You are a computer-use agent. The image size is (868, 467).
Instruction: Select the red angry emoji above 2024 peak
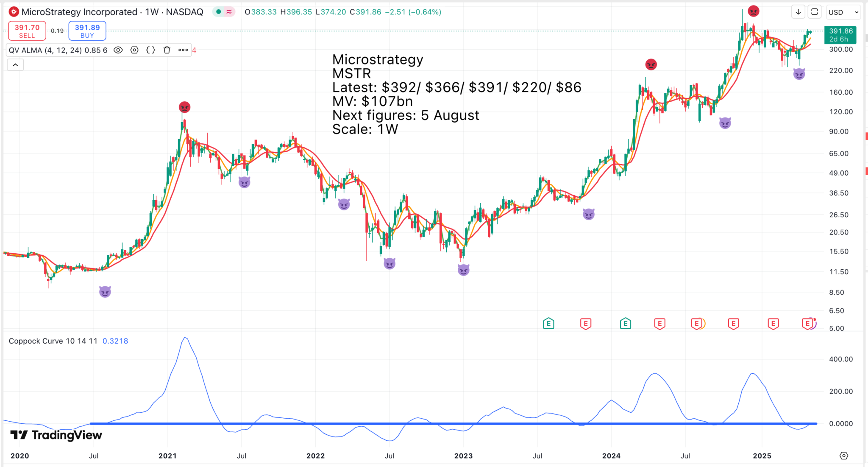tap(651, 64)
